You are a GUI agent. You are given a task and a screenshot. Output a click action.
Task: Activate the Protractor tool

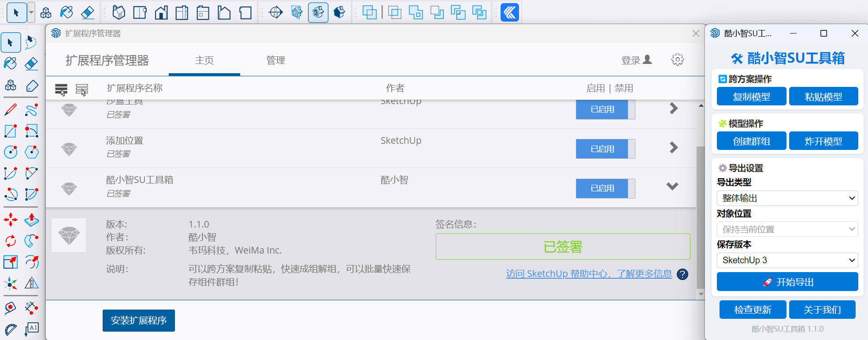pos(10,329)
